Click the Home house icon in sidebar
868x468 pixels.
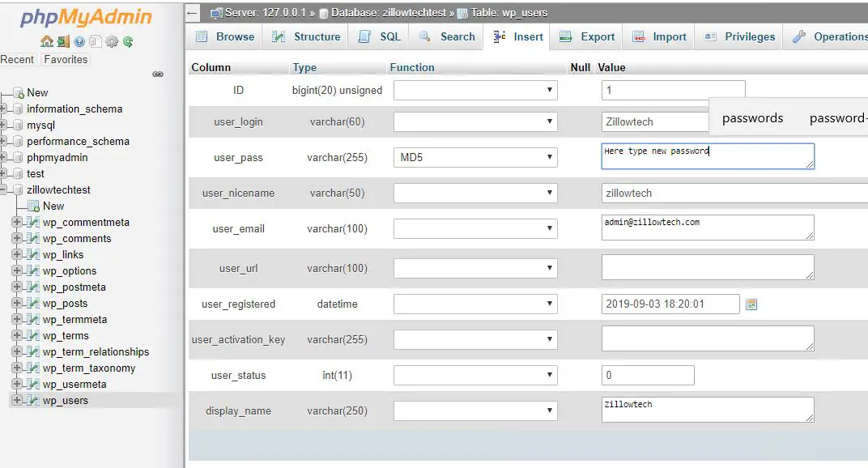click(x=47, y=41)
